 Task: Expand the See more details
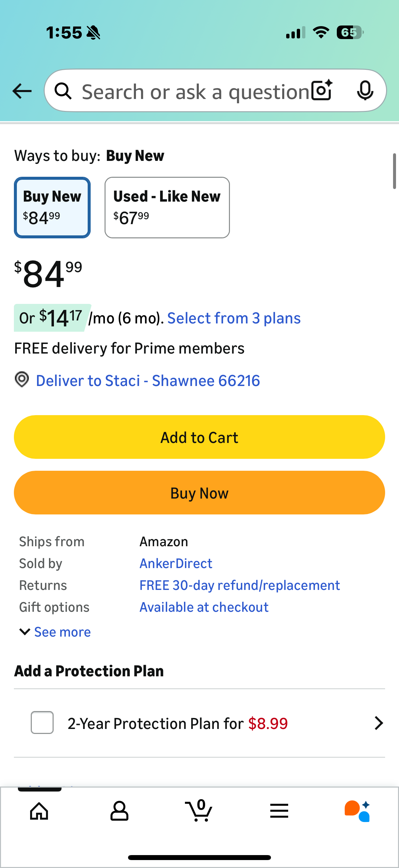pos(56,632)
